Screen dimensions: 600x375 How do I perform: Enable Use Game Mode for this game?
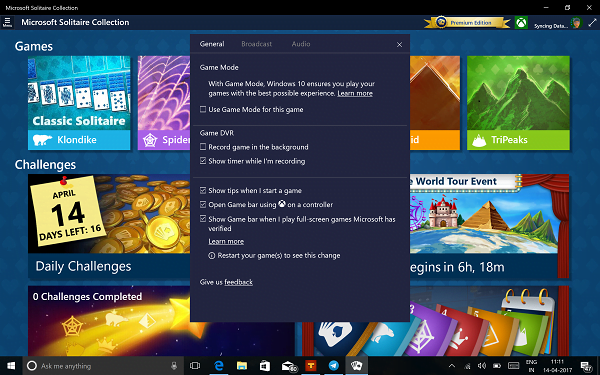[x=203, y=109]
